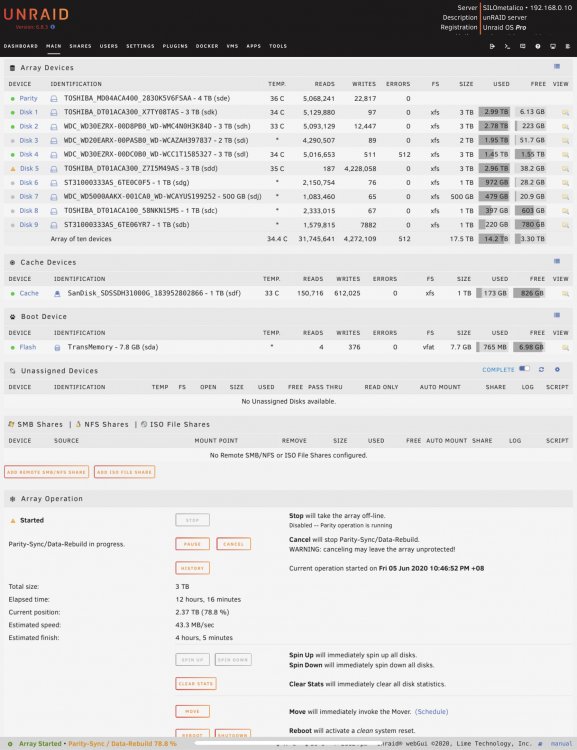
Task: Open the Settings menu tab
Action: coord(140,46)
